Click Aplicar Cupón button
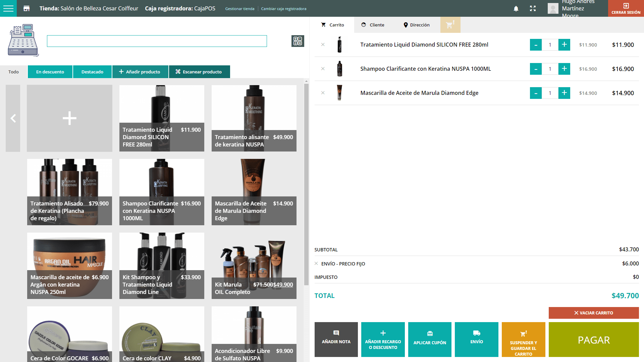This screenshot has height=362, width=644. click(x=430, y=340)
